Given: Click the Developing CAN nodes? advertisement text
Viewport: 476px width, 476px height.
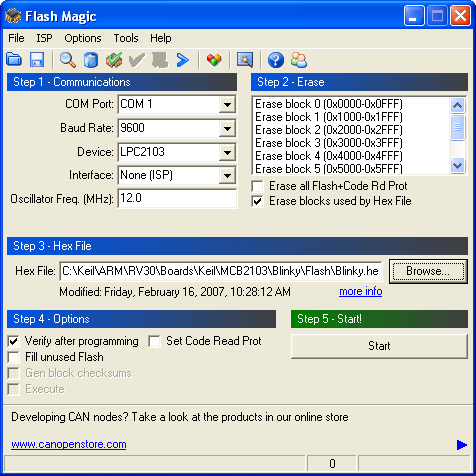Looking at the screenshot, I should click(x=180, y=417).
